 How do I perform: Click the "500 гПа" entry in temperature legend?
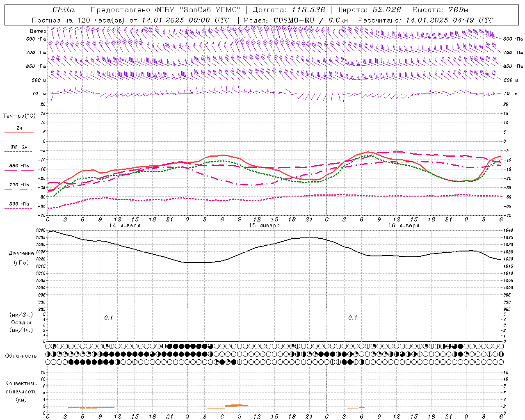[x=19, y=204]
